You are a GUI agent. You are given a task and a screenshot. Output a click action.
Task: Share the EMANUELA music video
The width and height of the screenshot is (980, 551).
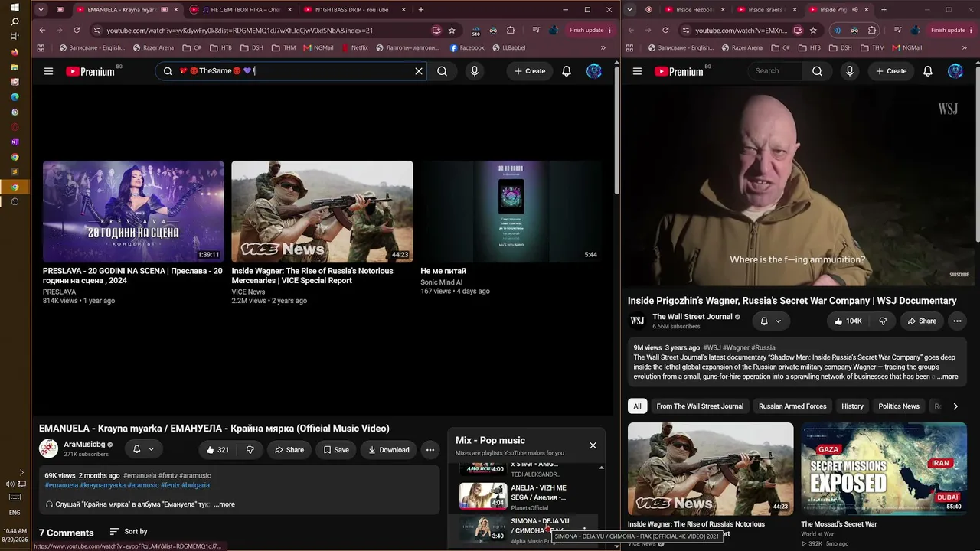click(289, 450)
